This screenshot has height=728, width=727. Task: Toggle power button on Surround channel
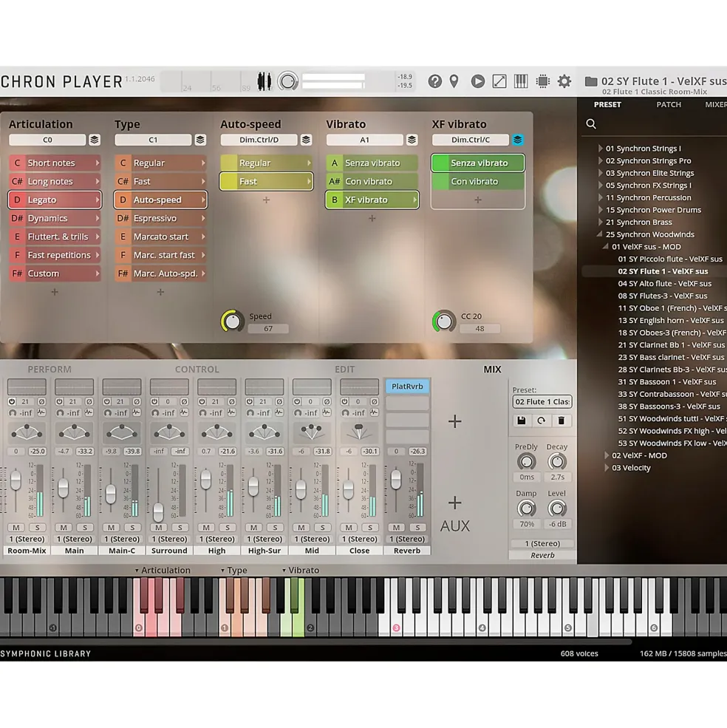(x=154, y=401)
